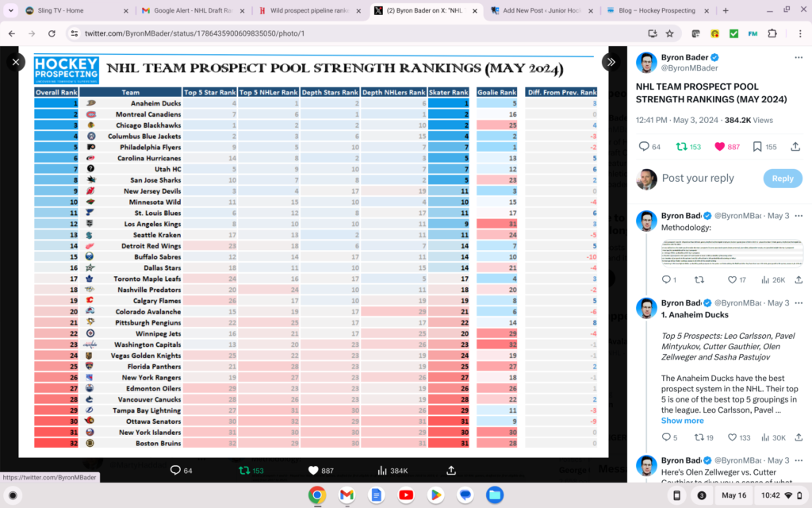Click the address bar URL

tap(195, 33)
